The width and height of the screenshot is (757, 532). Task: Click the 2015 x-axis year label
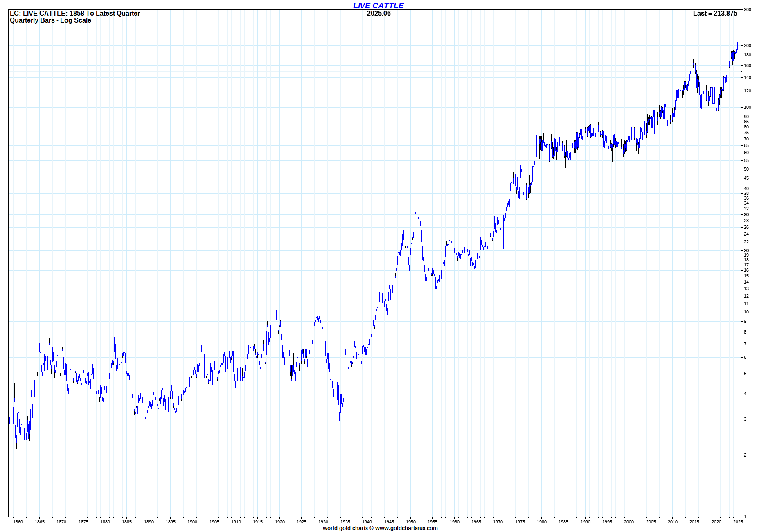pos(694,521)
